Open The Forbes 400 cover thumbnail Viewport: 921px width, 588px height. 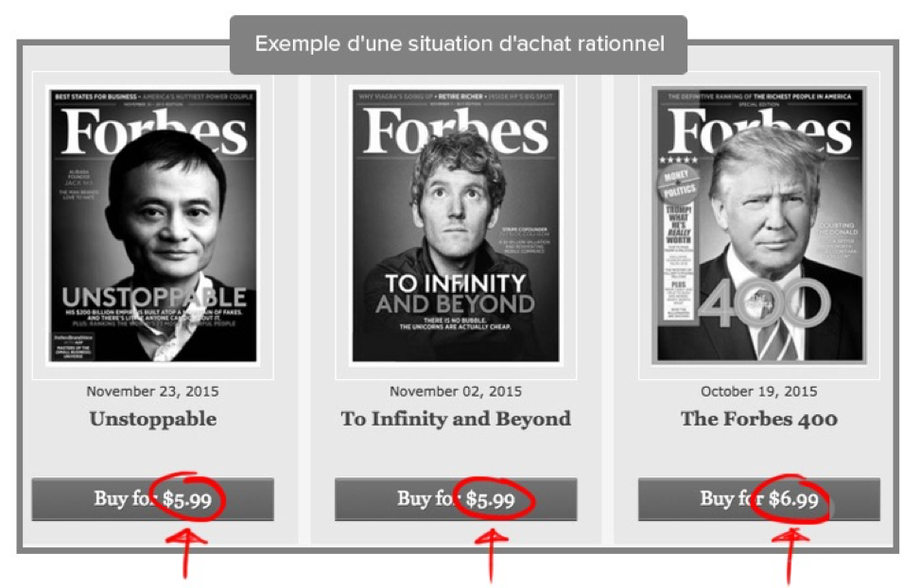[x=759, y=225]
